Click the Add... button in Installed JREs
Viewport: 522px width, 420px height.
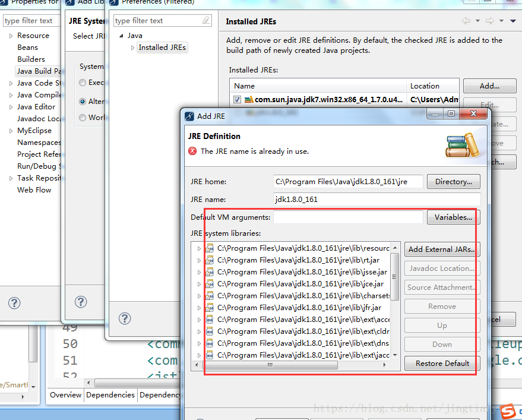489,86
